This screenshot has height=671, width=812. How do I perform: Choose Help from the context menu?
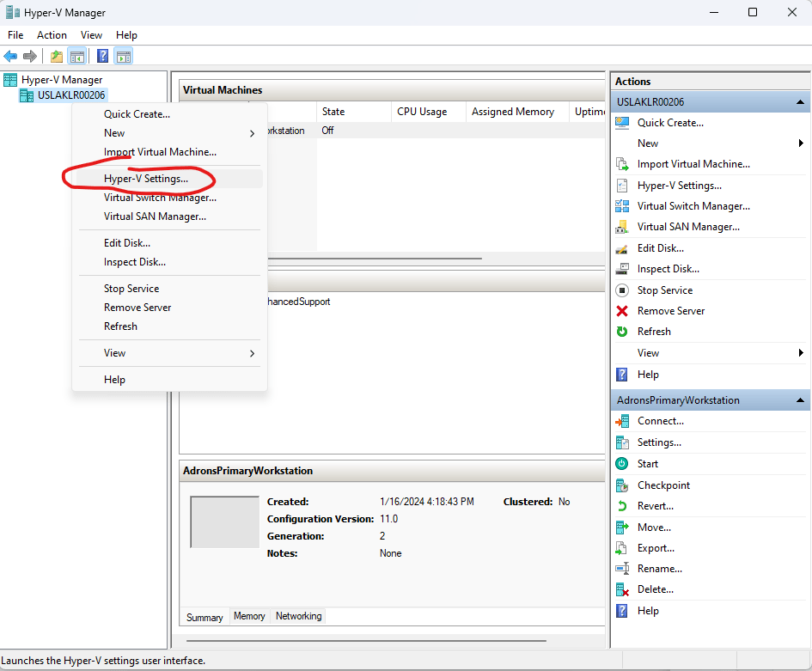[169, 380]
